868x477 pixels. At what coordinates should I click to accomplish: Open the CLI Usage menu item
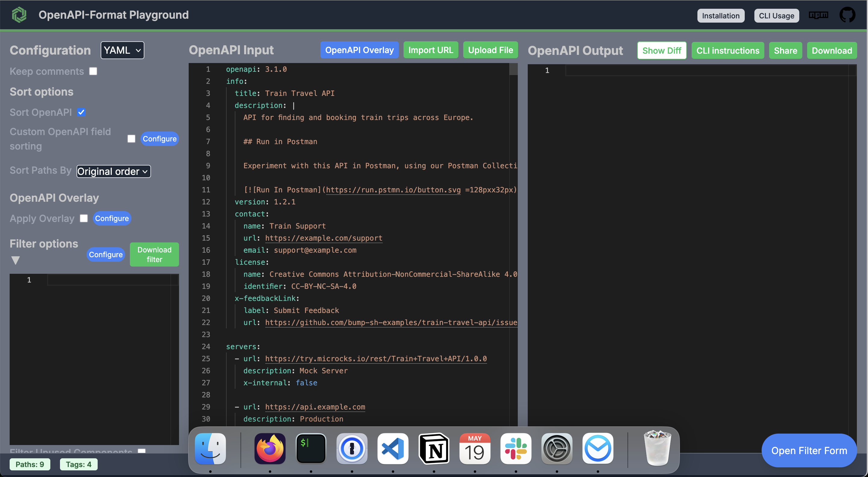click(776, 15)
